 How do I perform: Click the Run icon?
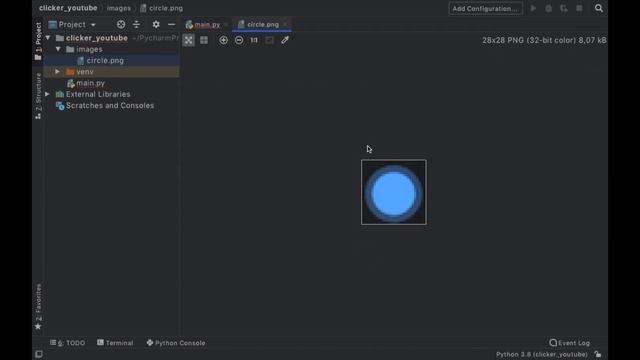point(533,8)
